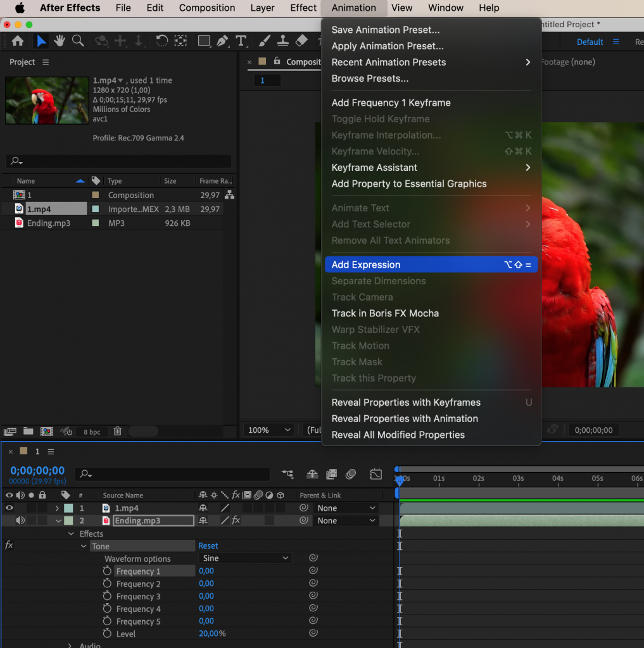Open the Graph Editor in the timeline
The height and width of the screenshot is (648, 644).
(x=376, y=474)
